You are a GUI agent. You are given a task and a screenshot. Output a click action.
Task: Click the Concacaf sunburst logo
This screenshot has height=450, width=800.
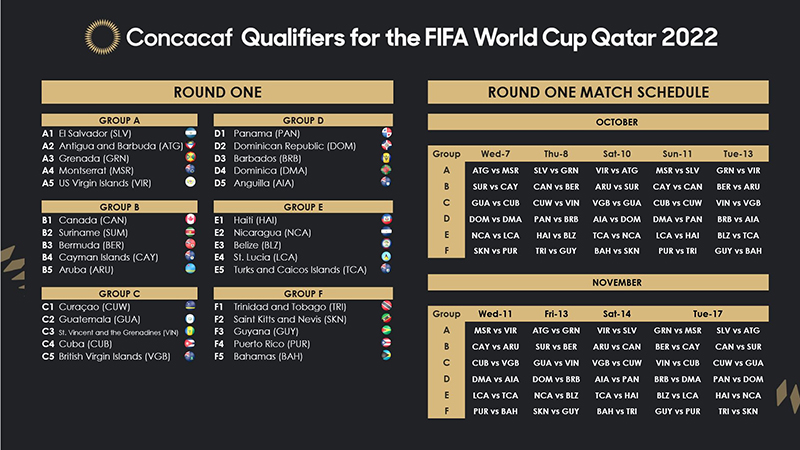point(101,38)
